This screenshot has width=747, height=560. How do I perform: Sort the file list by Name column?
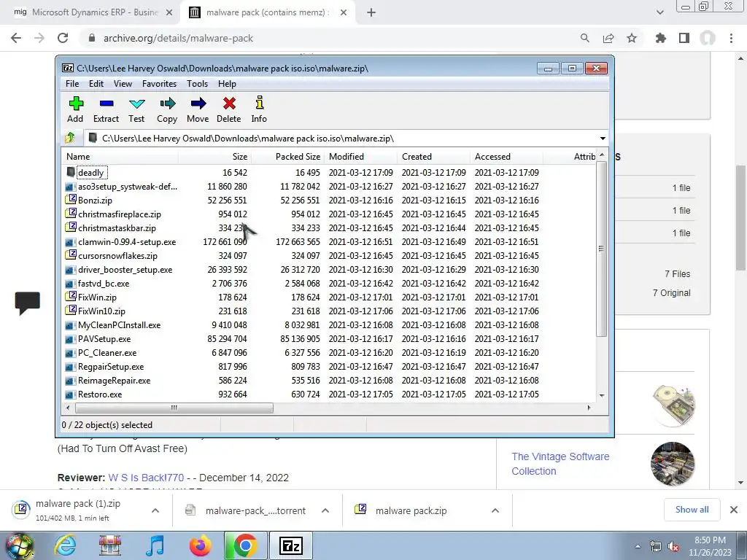click(120, 157)
